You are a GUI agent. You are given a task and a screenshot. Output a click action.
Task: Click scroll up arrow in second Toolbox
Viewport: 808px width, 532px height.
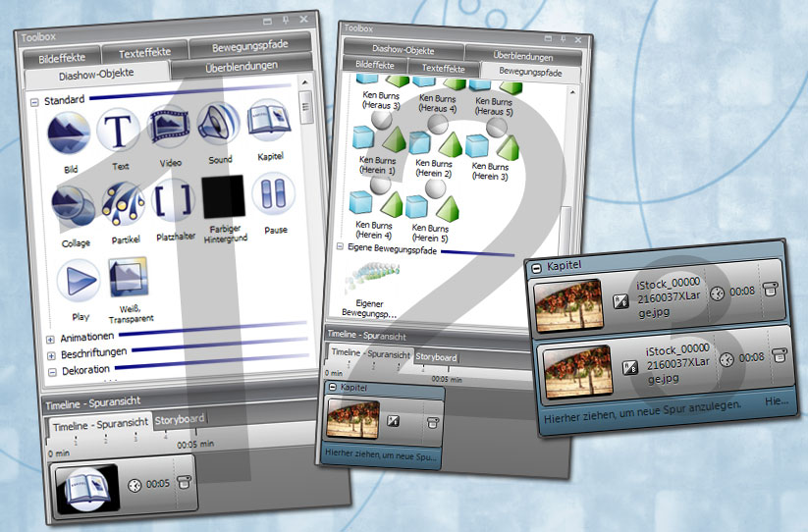tap(572, 92)
